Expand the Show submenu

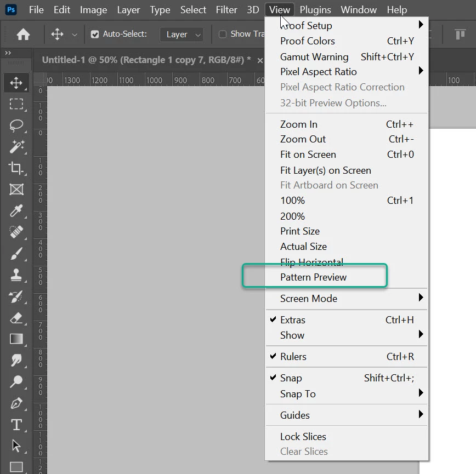347,335
